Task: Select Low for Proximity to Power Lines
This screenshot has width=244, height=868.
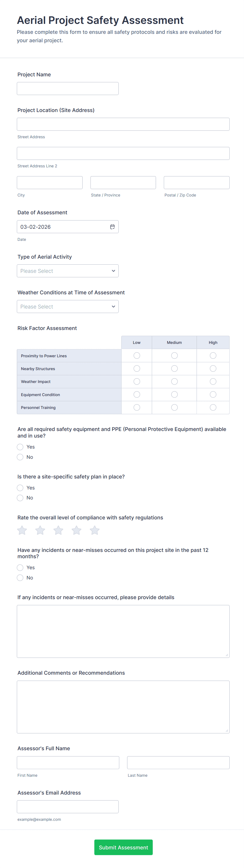Action: click(136, 355)
